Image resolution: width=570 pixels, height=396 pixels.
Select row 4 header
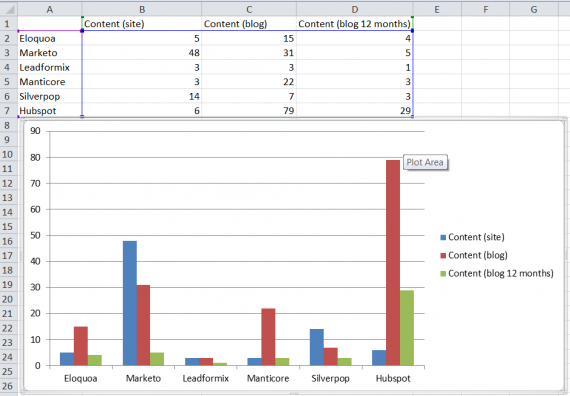(x=8, y=67)
